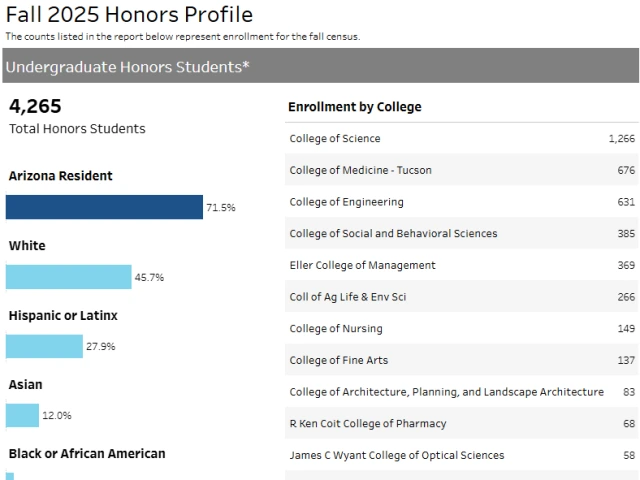Click the 1,266 enrollment count value

click(621, 139)
